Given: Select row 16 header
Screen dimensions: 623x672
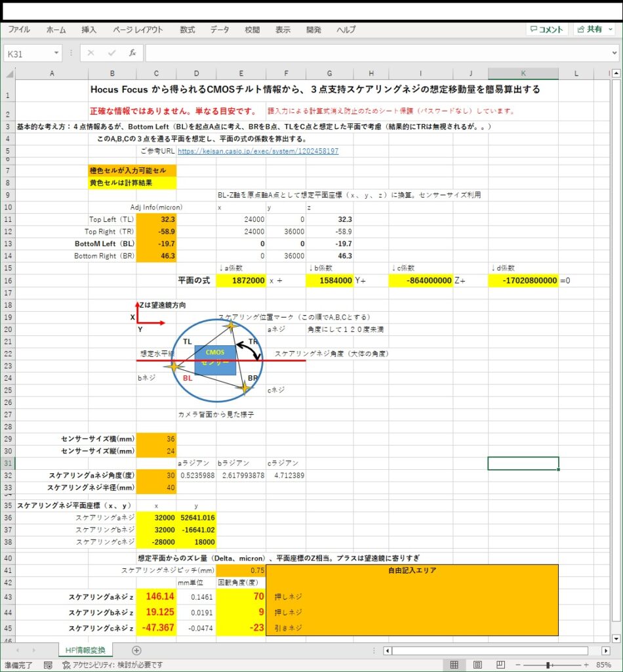Looking at the screenshot, I should point(8,281).
